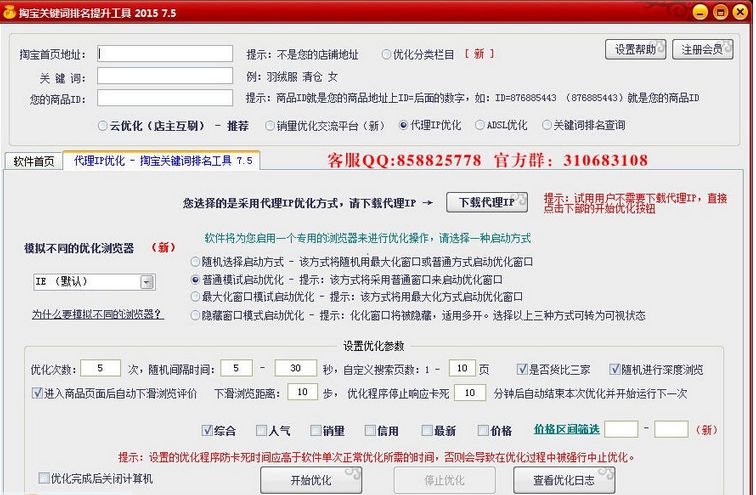Switch to 软件首页 tab
Screen dimensions: 756x495
(34, 161)
